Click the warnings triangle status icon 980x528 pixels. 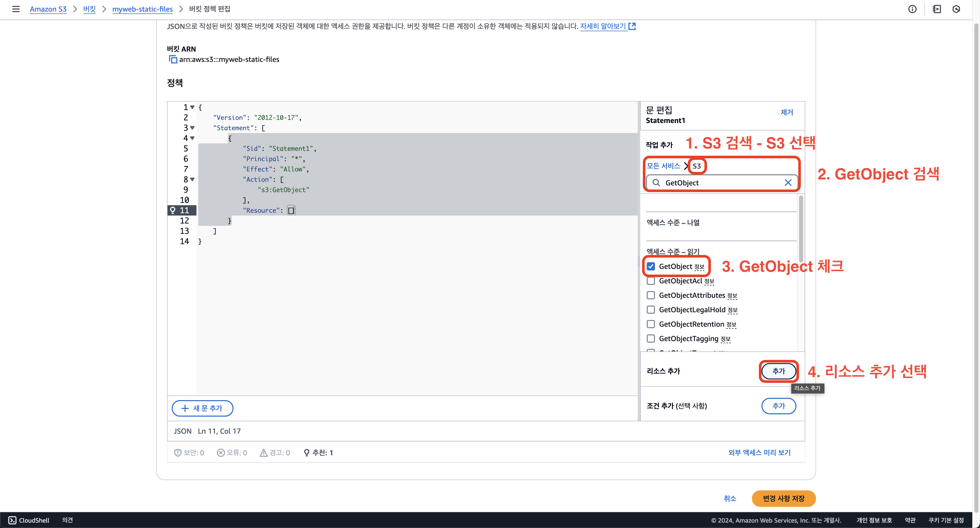click(x=263, y=453)
